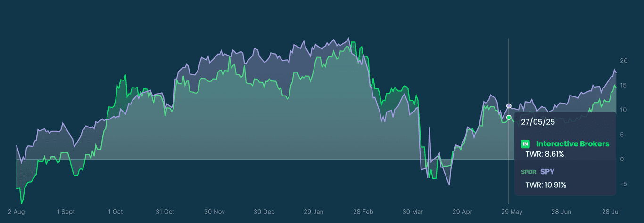The height and width of the screenshot is (223, 644).
Task: Click the green Interactive Brokers data point marker
Action: (509, 117)
